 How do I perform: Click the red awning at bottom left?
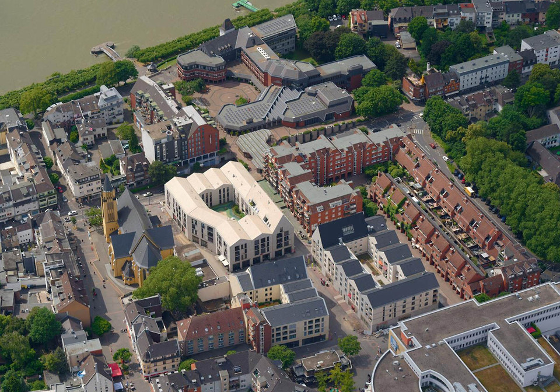tap(116, 370)
